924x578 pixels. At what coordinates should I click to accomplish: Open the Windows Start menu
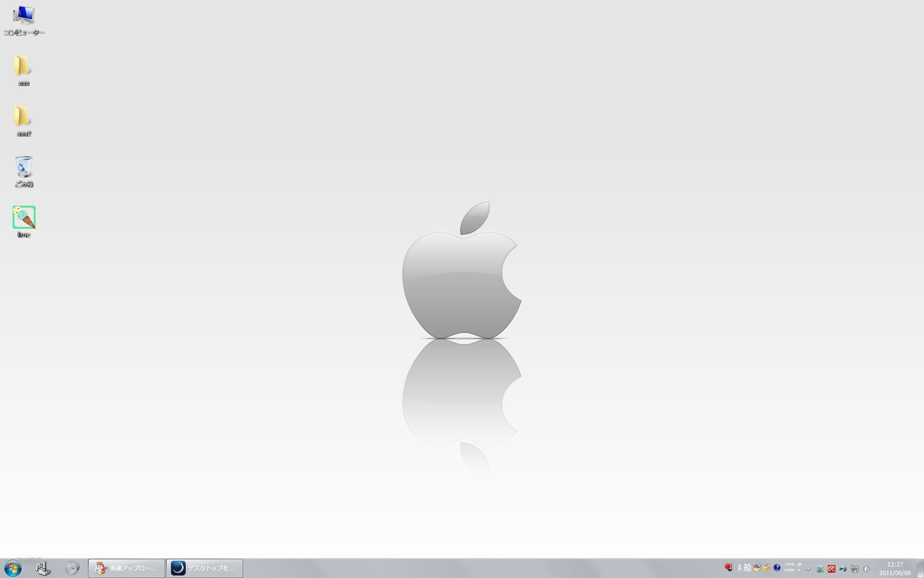(13, 568)
